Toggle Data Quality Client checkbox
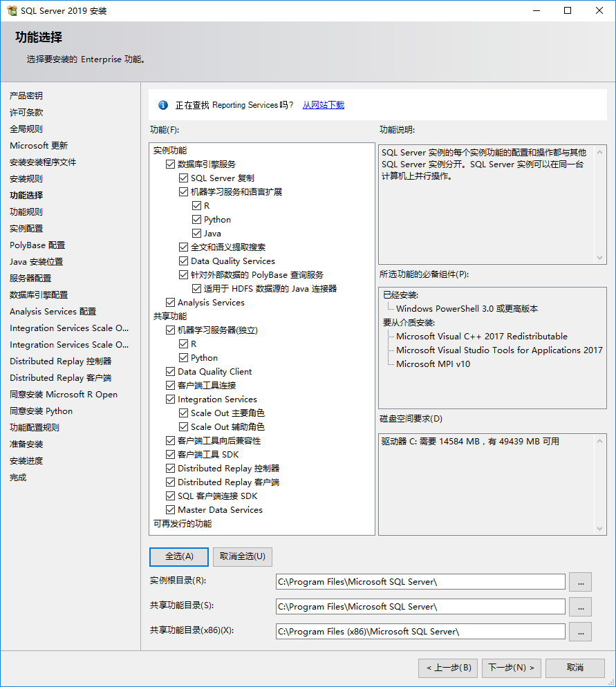Viewport: 616px width, 687px height. pos(171,372)
